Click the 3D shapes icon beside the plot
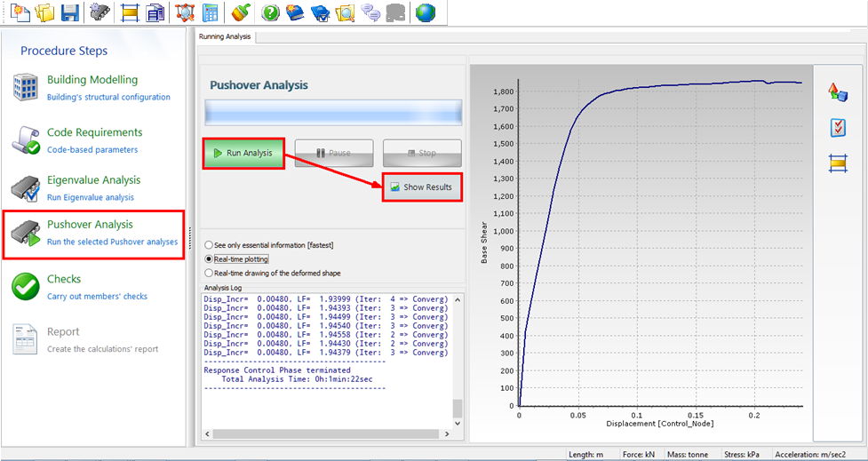 pyautogui.click(x=837, y=92)
